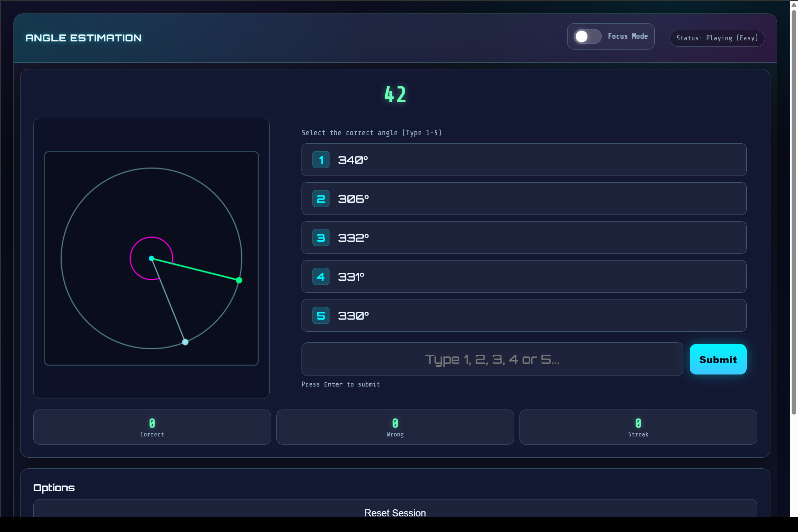
Task: Click the Correct counter card
Action: pyautogui.click(x=152, y=427)
